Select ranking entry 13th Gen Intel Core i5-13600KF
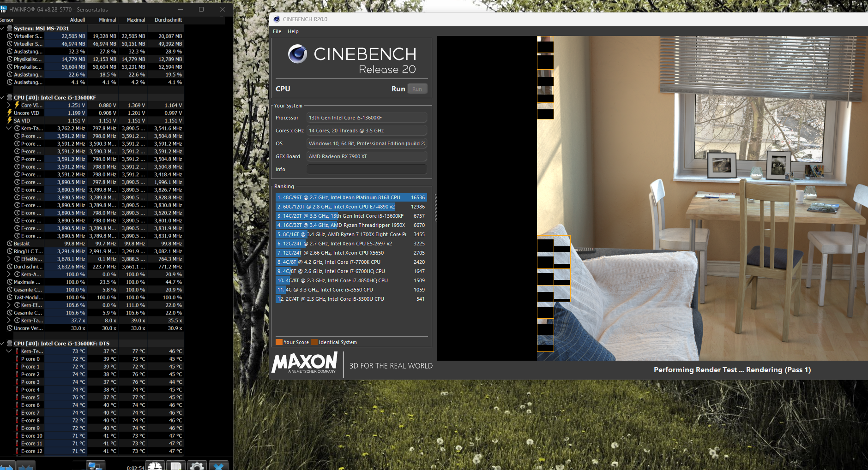The width and height of the screenshot is (868, 470). [351, 216]
